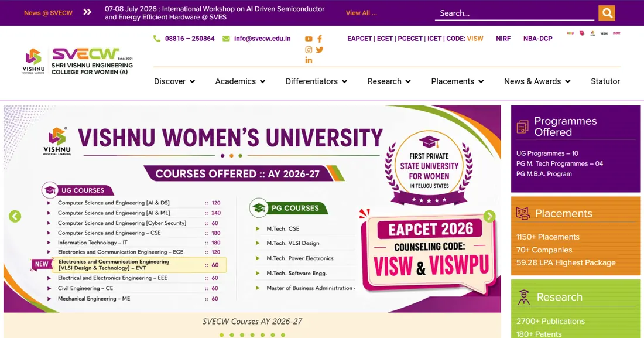Open the EAPCET ECET PGECET ICET code link
The height and width of the screenshot is (338, 644).
(x=415, y=39)
